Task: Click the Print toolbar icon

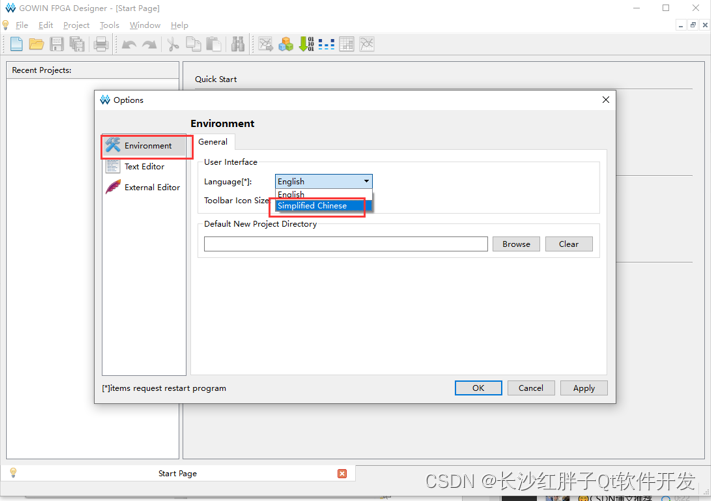Action: click(101, 44)
